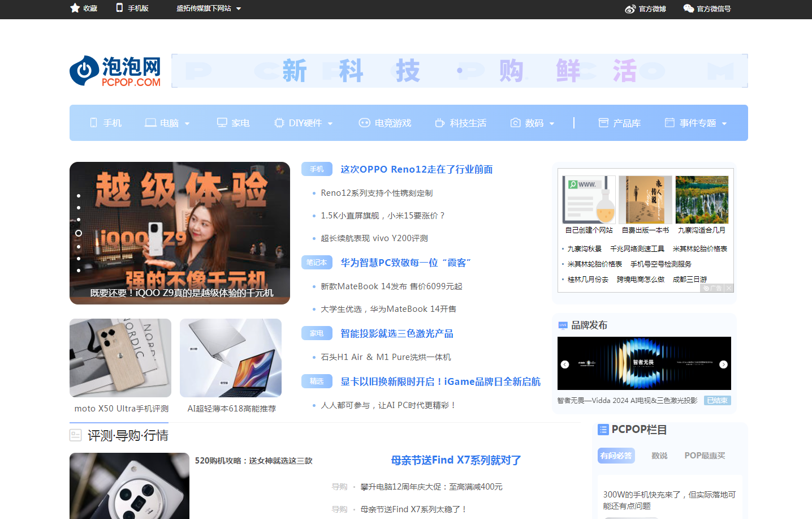Open headline 华为智慧PC致敬每一位"霞客"
This screenshot has width=812, height=519.
[x=405, y=263]
